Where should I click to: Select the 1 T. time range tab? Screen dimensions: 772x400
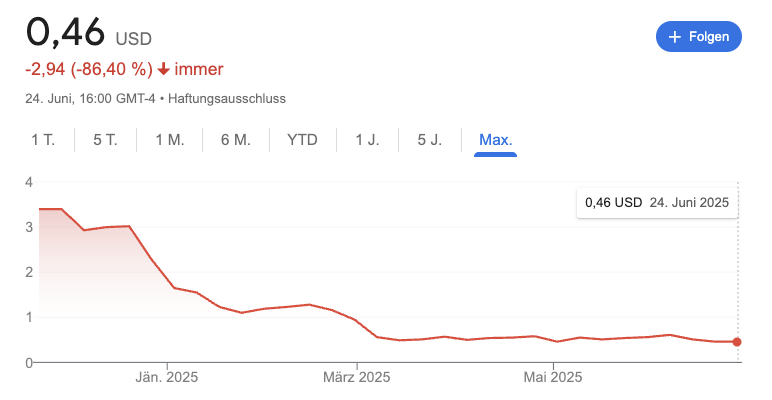tap(43, 140)
